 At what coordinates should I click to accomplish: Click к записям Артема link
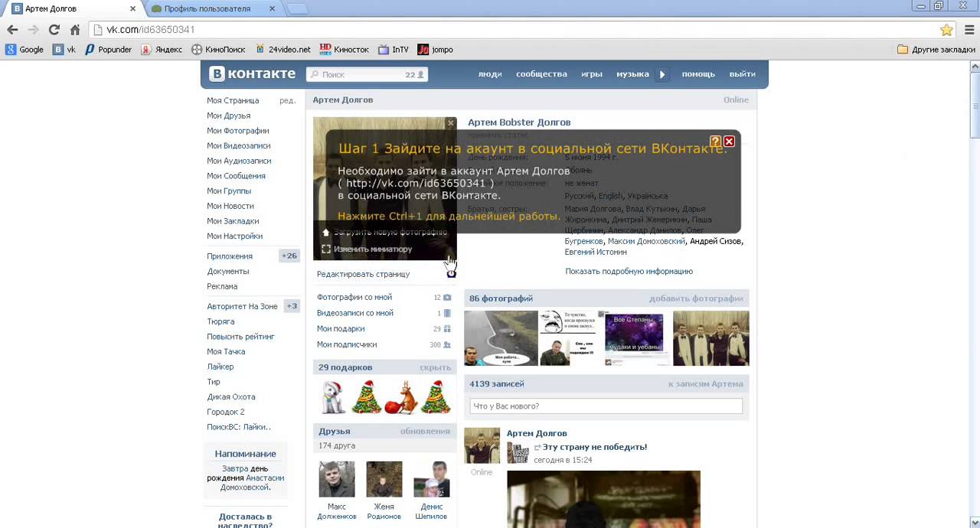pos(705,384)
